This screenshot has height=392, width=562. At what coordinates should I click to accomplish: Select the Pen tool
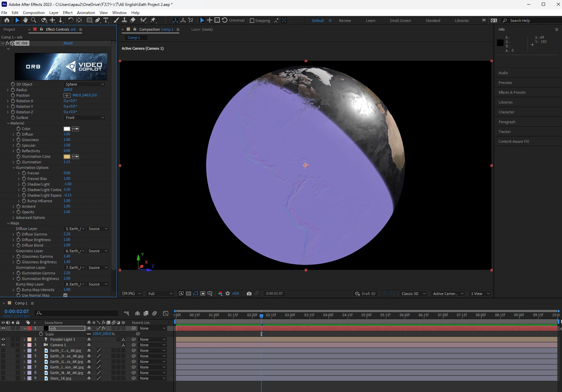click(98, 20)
